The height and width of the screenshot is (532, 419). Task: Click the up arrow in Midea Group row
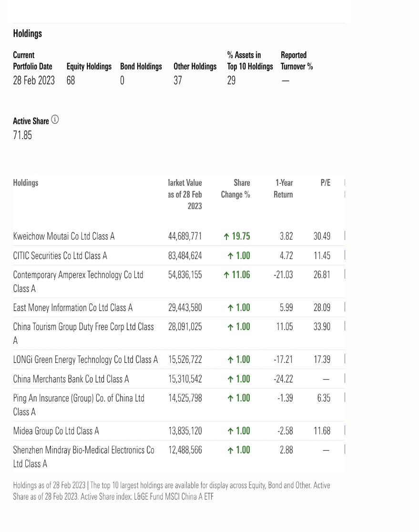231,431
